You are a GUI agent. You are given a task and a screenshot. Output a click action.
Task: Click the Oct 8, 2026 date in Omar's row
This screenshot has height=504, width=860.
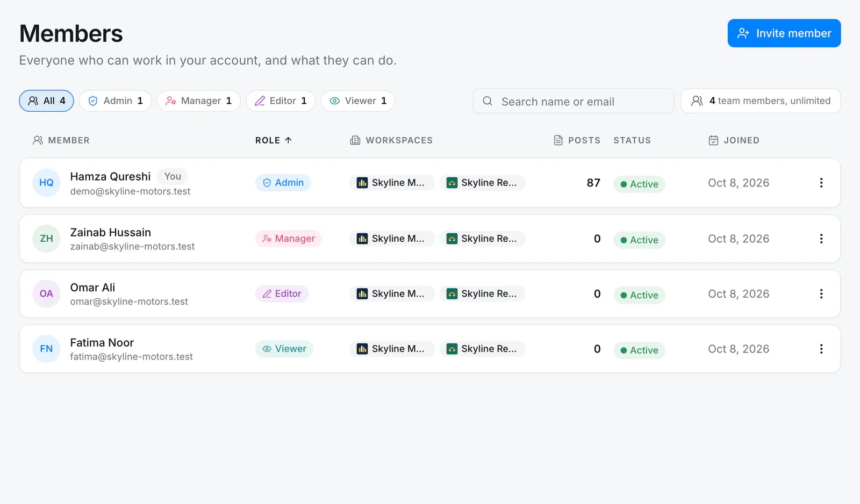point(739,294)
